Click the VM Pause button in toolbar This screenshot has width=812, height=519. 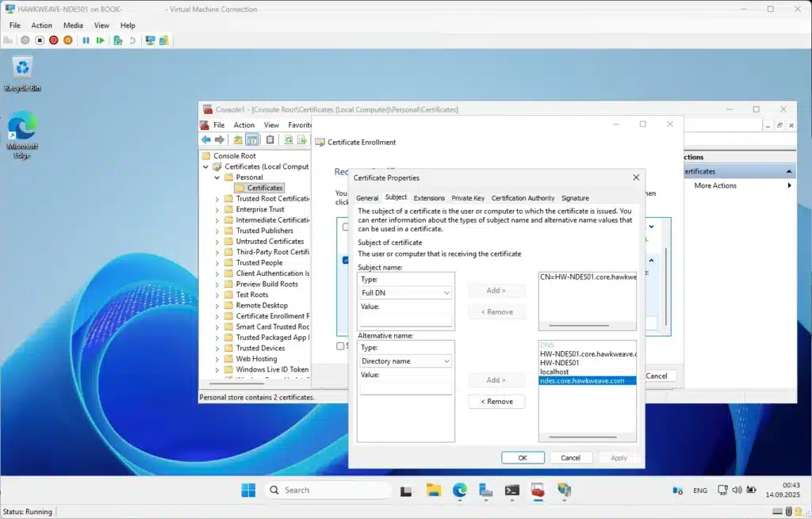(x=86, y=40)
